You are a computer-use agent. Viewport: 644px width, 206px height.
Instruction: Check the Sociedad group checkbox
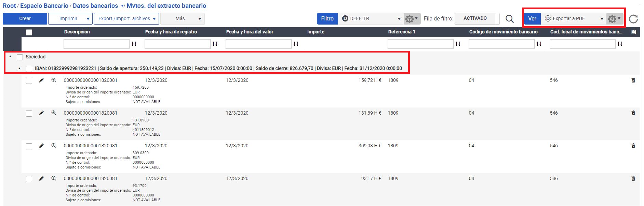(x=20, y=57)
